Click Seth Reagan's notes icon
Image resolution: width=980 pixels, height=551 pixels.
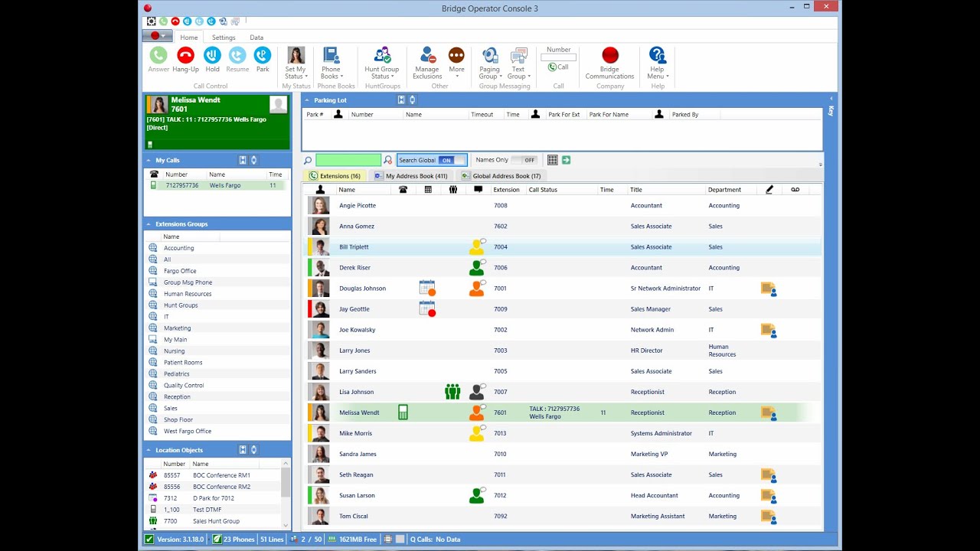point(769,474)
